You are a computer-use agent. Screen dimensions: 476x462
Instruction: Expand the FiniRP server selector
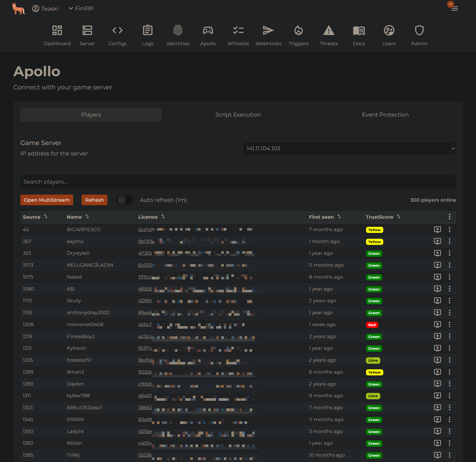[81, 9]
